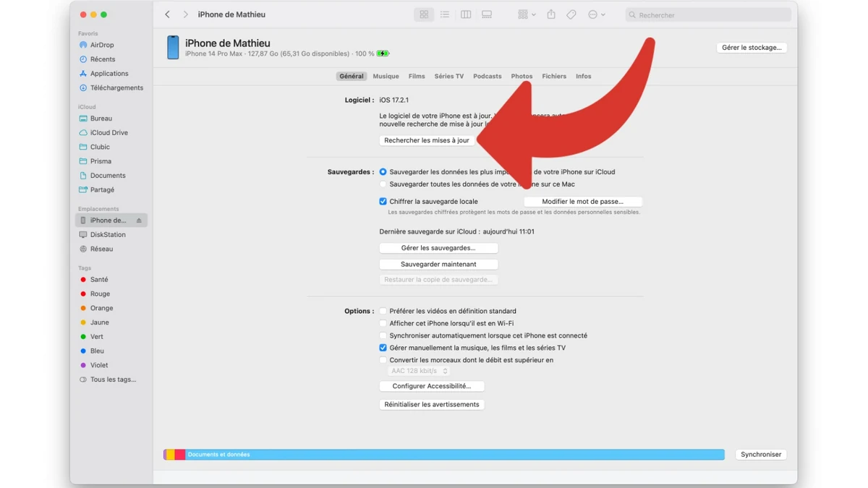Viewport: 868px width, 488px height.
Task: Click Modifier le mot de passe...
Action: tap(583, 202)
